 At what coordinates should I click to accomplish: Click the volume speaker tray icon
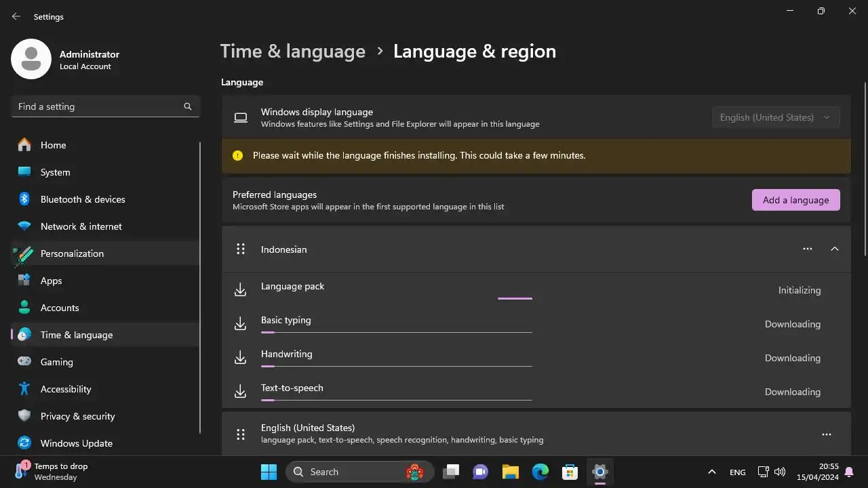780,472
